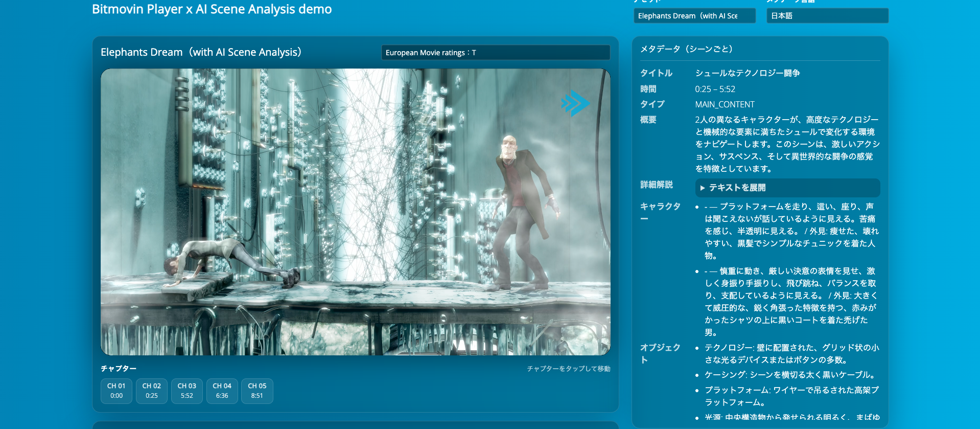
Task: Click the チャプターをタップして移動 hint text
Action: pos(568,369)
